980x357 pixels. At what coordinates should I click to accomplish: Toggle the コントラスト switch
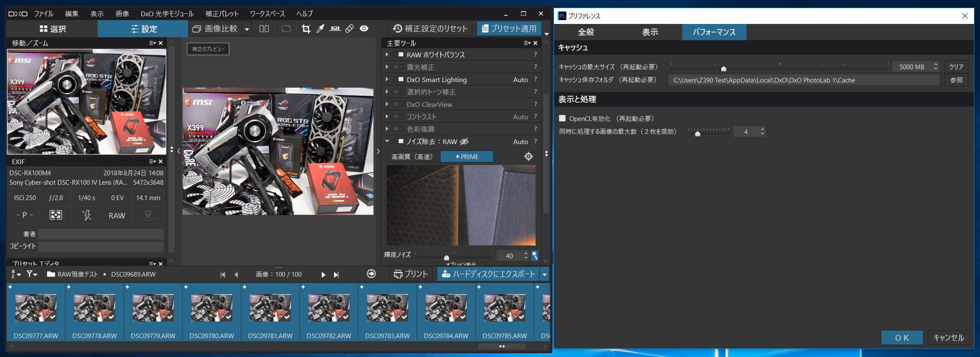click(399, 117)
